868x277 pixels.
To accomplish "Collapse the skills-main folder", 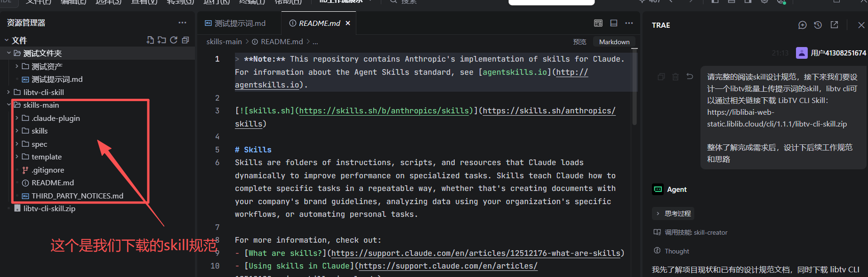I will pos(9,105).
